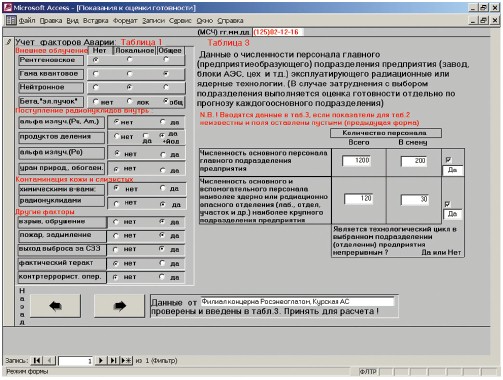Select 'нет' for выход выброса за СЗЗ

(x=115, y=249)
